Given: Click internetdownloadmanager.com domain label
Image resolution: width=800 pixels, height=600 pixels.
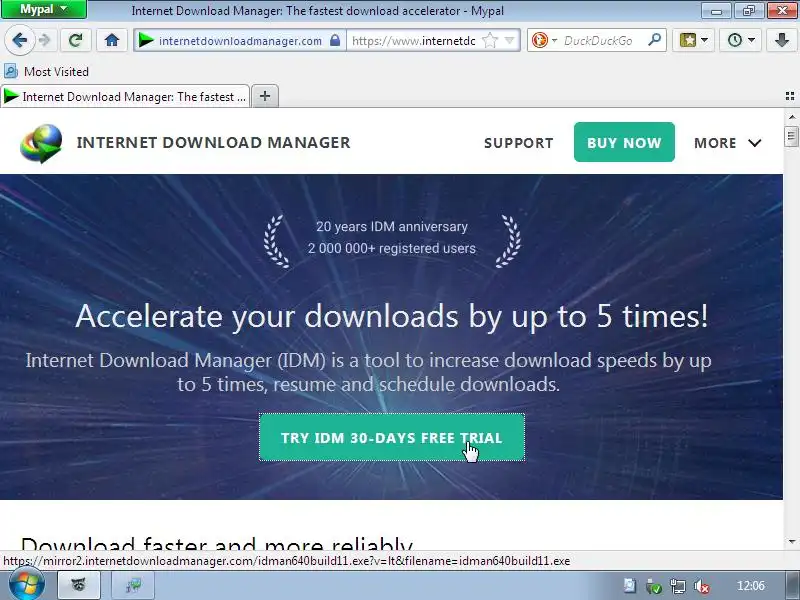Looking at the screenshot, I should click(x=240, y=41).
